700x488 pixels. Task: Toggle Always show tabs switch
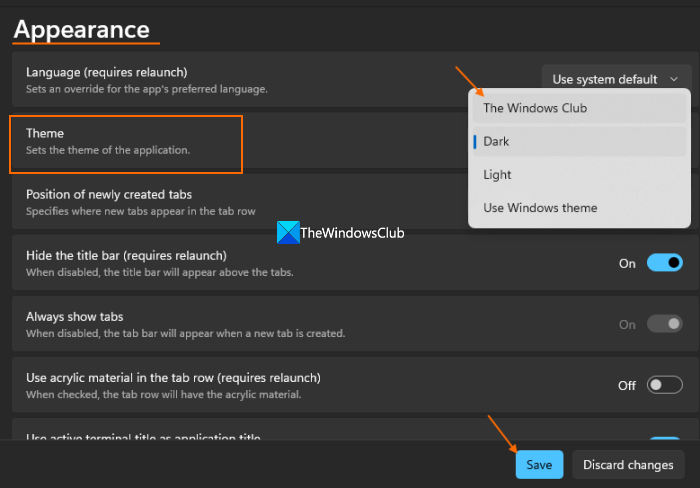(664, 324)
